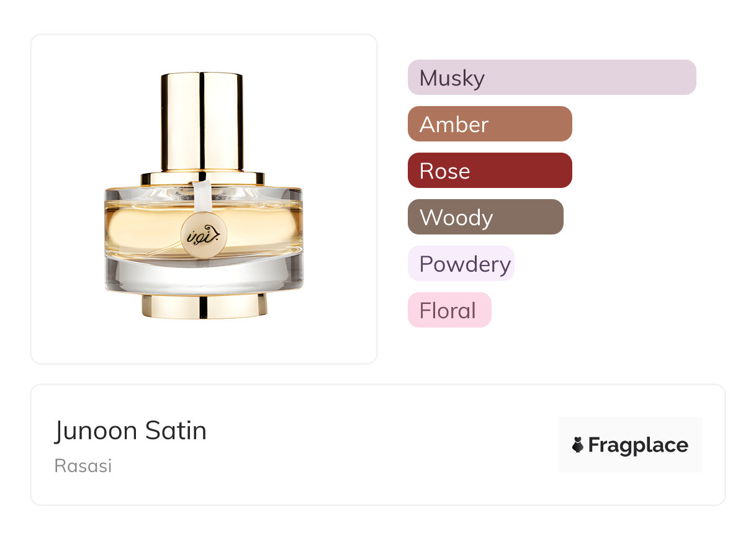756x536 pixels.
Task: Click the Fragplace perfume bottle logo icon
Action: (578, 445)
